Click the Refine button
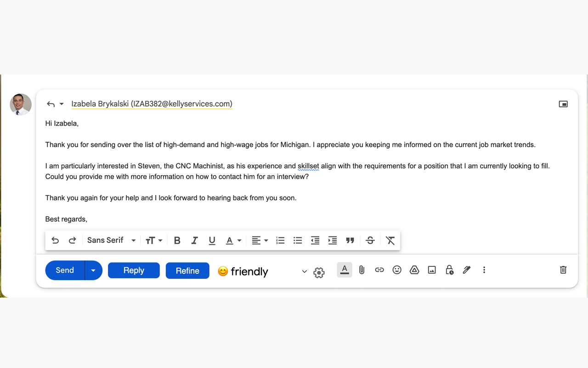This screenshot has width=588, height=368. point(187,270)
